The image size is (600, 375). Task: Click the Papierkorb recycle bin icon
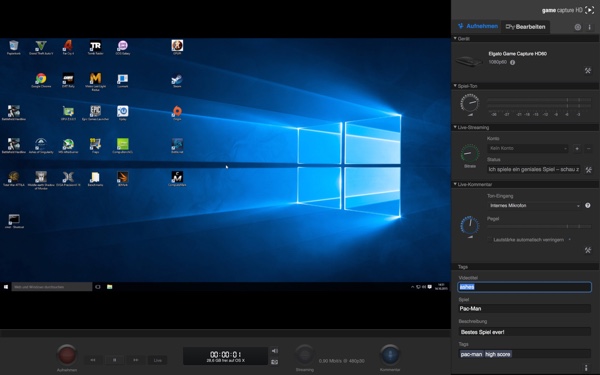[x=14, y=47]
